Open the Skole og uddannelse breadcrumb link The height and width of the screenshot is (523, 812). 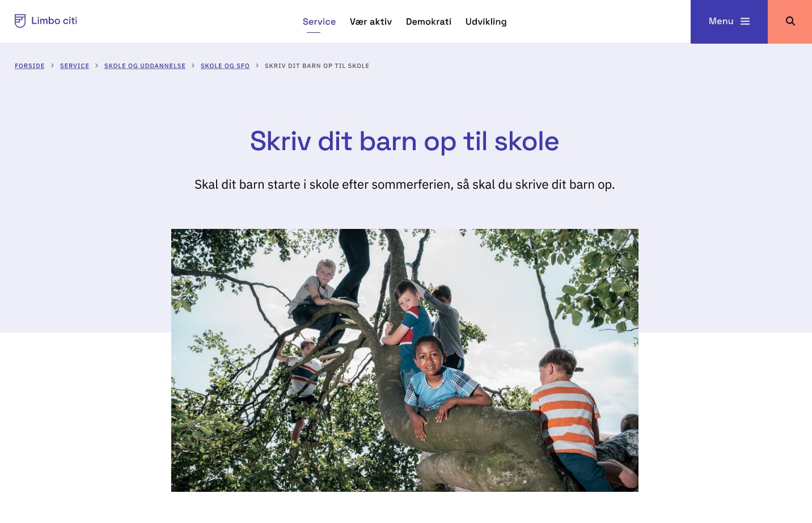(x=145, y=66)
